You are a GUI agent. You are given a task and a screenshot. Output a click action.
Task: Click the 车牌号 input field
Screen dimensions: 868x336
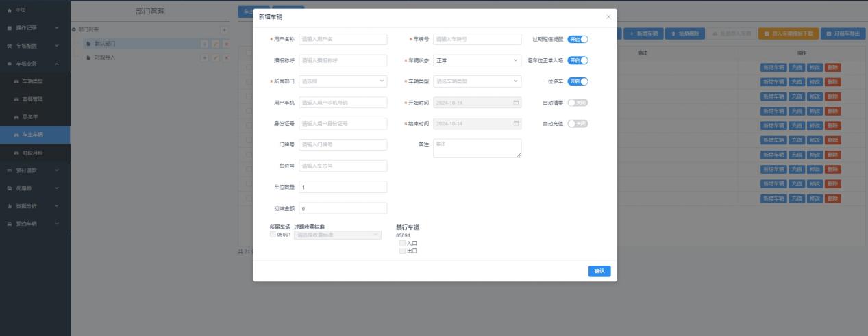(478, 39)
